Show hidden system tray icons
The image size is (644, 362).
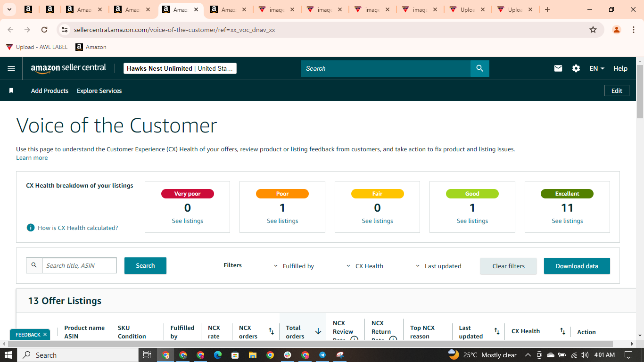click(x=528, y=355)
